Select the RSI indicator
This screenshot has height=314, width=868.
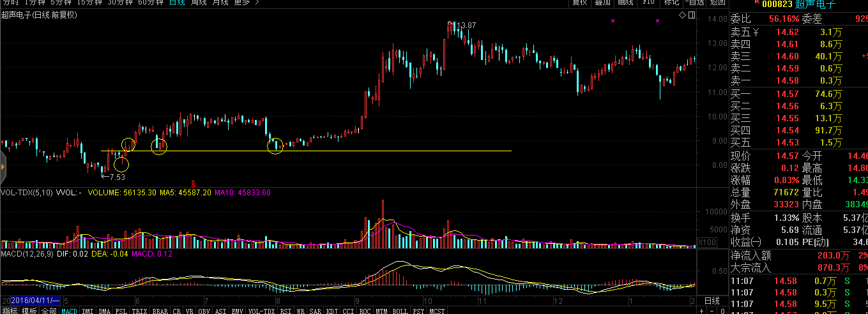[286, 311]
